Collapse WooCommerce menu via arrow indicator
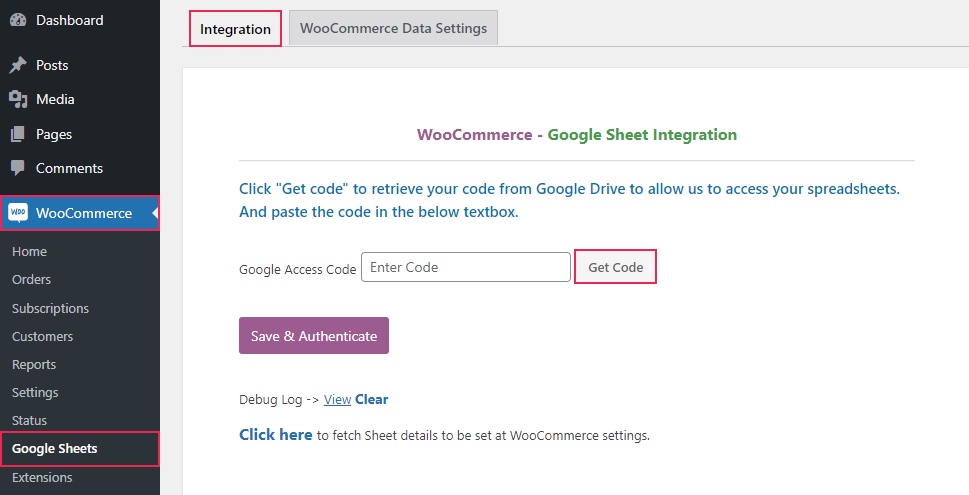 [155, 213]
